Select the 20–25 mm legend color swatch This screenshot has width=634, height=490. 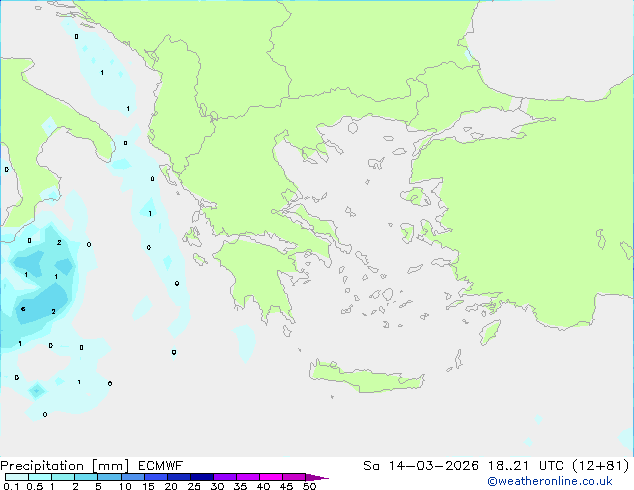[178, 477]
